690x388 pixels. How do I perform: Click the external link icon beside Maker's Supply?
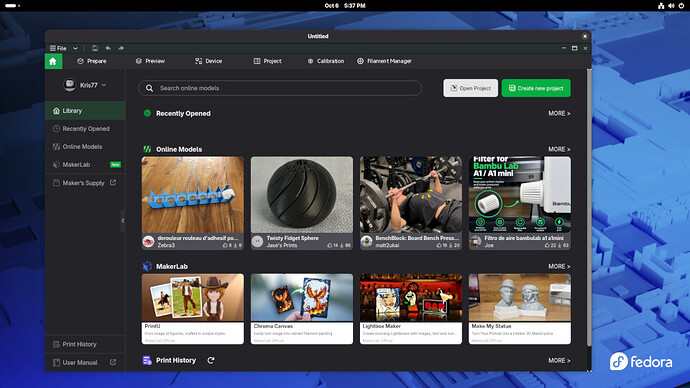click(113, 182)
